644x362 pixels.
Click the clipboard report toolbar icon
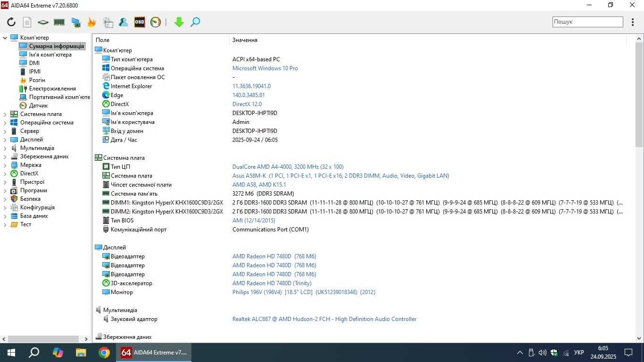point(108,22)
